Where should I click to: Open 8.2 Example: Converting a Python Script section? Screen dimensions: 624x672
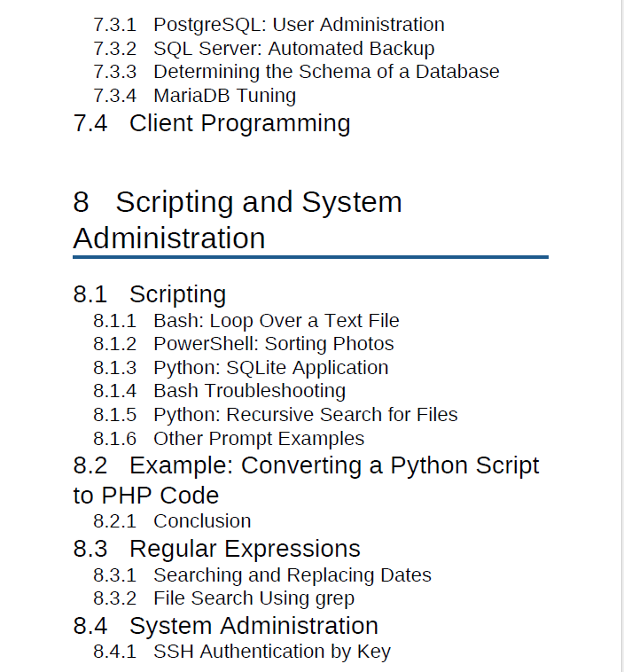pos(306,480)
